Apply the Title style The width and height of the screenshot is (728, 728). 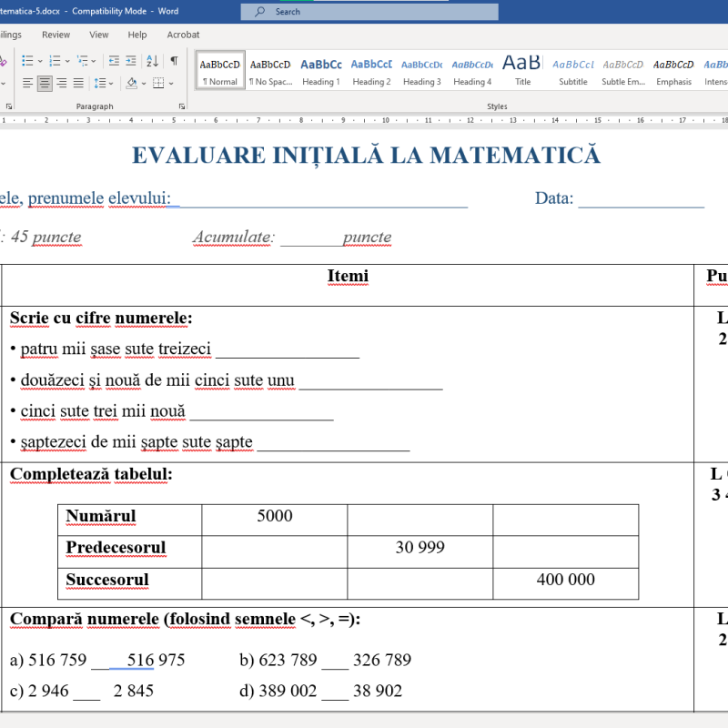point(522,71)
